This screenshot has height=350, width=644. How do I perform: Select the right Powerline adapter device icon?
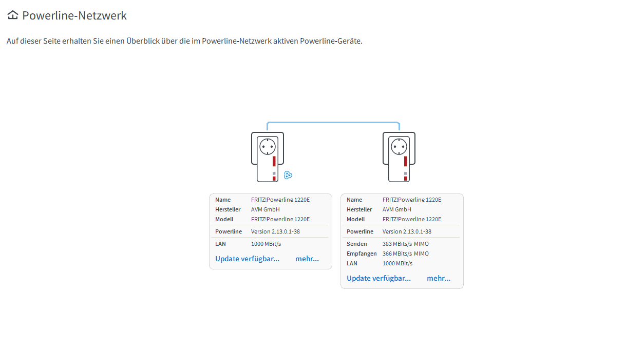(x=399, y=157)
